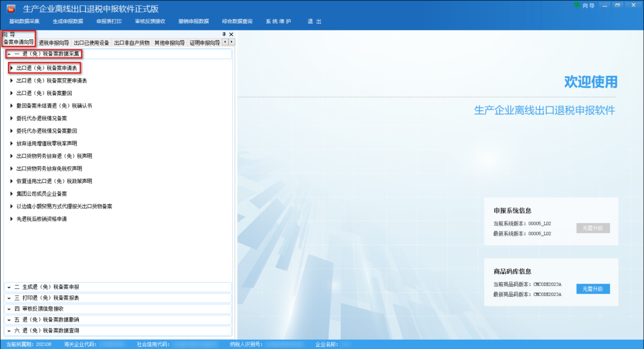Image resolution: width=644 pixels, height=349 pixels.
Task: Pin the 向导 panel with pushpin icon
Action: (224, 34)
